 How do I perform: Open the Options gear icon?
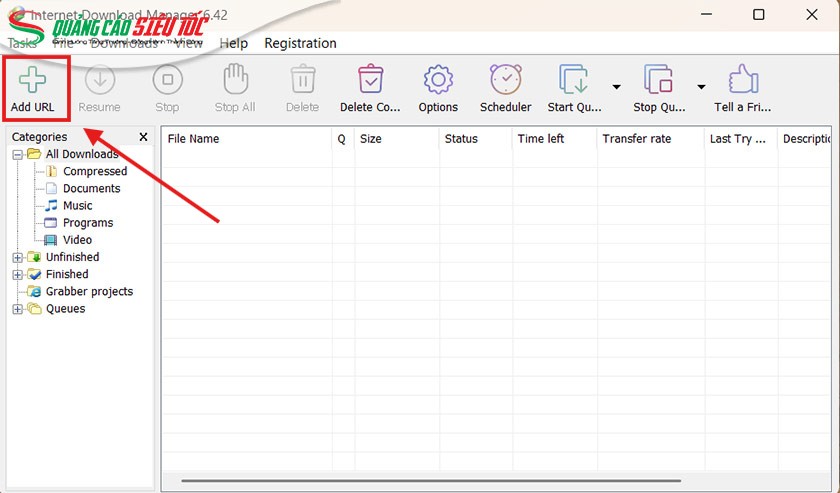point(438,80)
